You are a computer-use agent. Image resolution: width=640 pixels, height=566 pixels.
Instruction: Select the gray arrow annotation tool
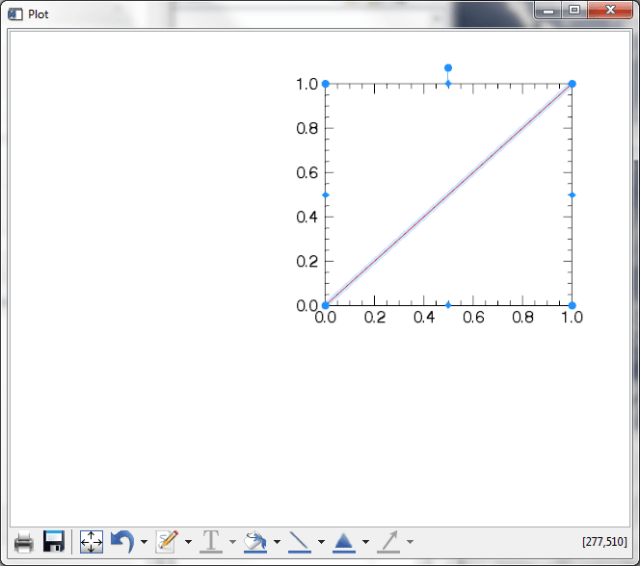coord(388,542)
